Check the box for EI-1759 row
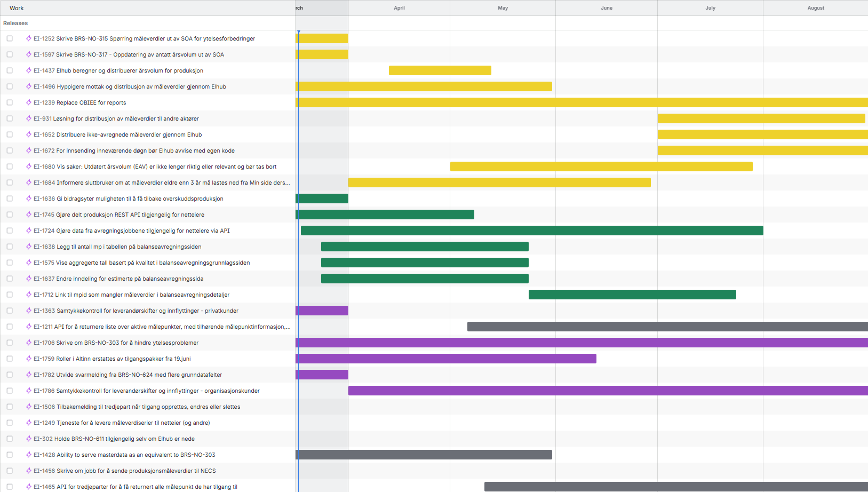 (10, 359)
